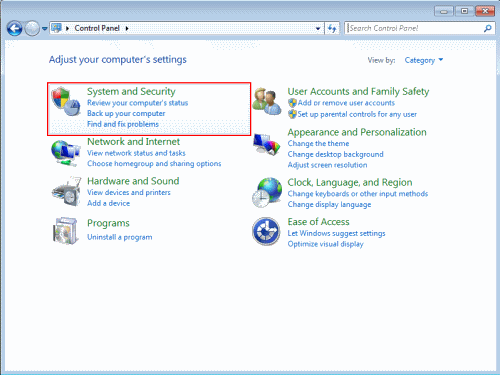Click the Refresh button beside address bar
This screenshot has width=500, height=375.
(x=332, y=28)
